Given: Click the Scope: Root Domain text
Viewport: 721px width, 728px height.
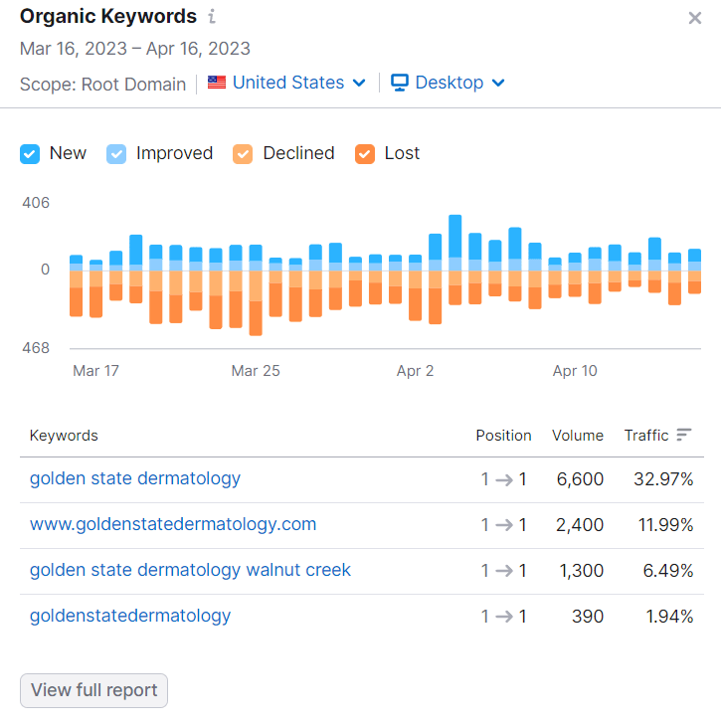Looking at the screenshot, I should pyautogui.click(x=102, y=85).
